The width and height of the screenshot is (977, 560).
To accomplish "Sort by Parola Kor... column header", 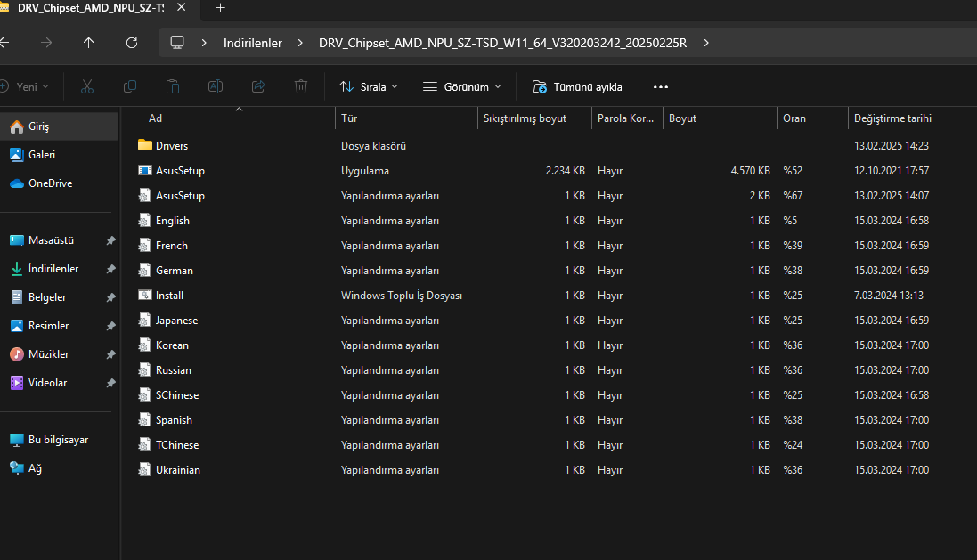I will [x=627, y=118].
